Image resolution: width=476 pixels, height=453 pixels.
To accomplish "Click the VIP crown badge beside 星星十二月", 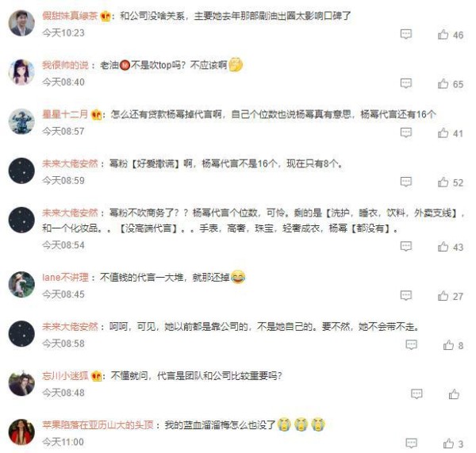I will point(96,114).
